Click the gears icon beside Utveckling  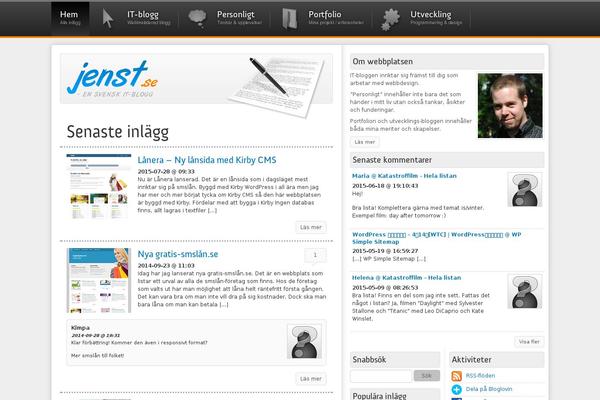(391, 19)
